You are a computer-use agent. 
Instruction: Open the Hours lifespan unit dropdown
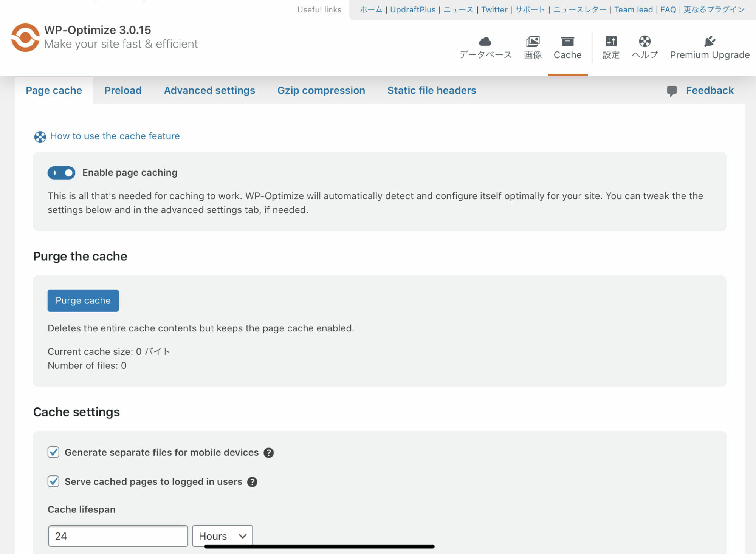(x=222, y=536)
